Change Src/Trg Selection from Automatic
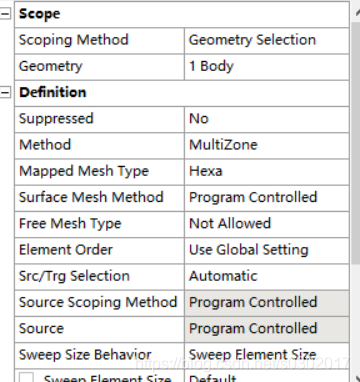The height and width of the screenshot is (382, 360). 267,276
